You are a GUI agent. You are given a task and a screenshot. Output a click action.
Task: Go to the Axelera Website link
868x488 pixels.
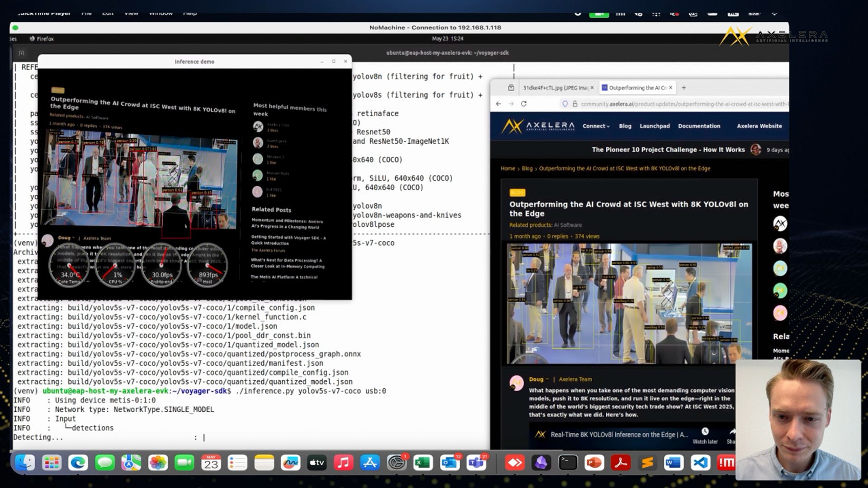pyautogui.click(x=759, y=126)
